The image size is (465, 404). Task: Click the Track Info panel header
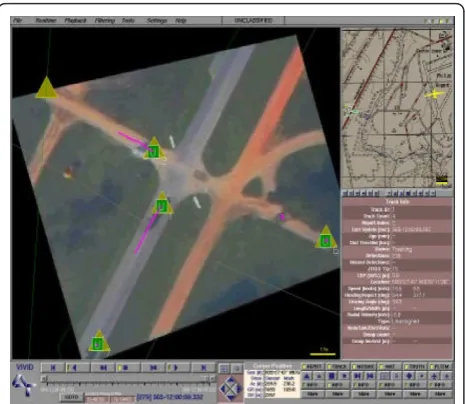tap(397, 202)
